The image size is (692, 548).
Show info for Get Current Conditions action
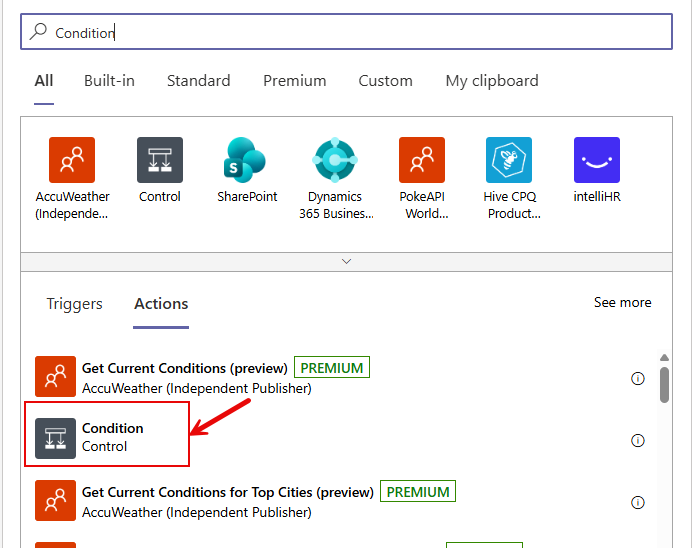coord(638,378)
